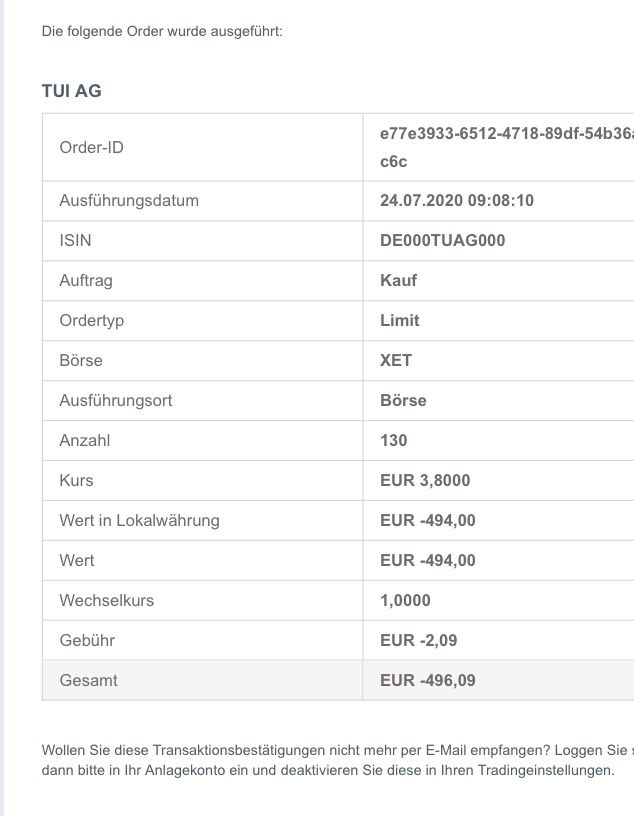Click the Wert in Lokalwährung amount
The height and width of the screenshot is (816, 634).
tap(428, 520)
